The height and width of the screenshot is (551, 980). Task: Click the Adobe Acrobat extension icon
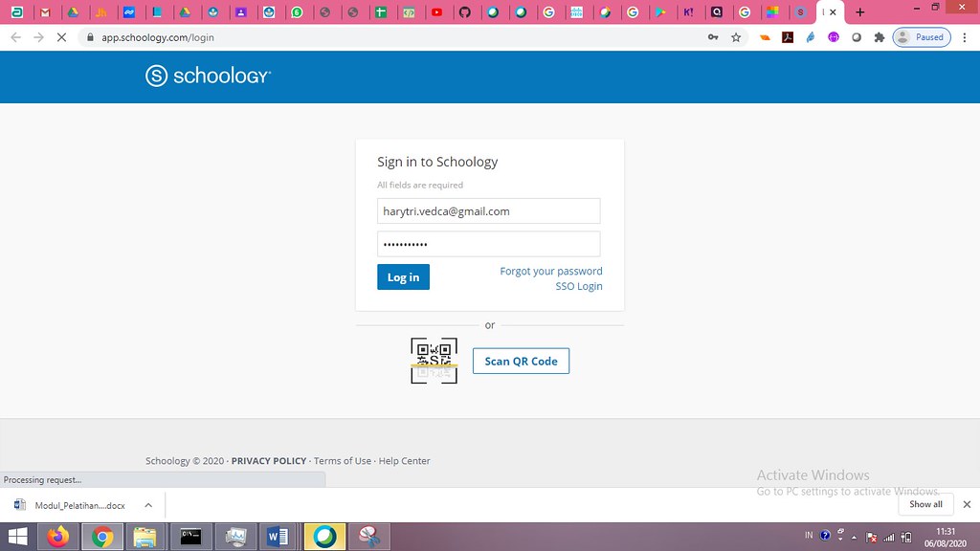pyautogui.click(x=788, y=37)
